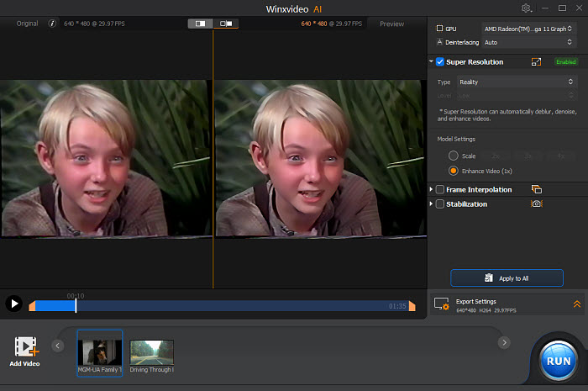Open the settings gear menu
Viewport: 588px width, 391px height.
526,8
